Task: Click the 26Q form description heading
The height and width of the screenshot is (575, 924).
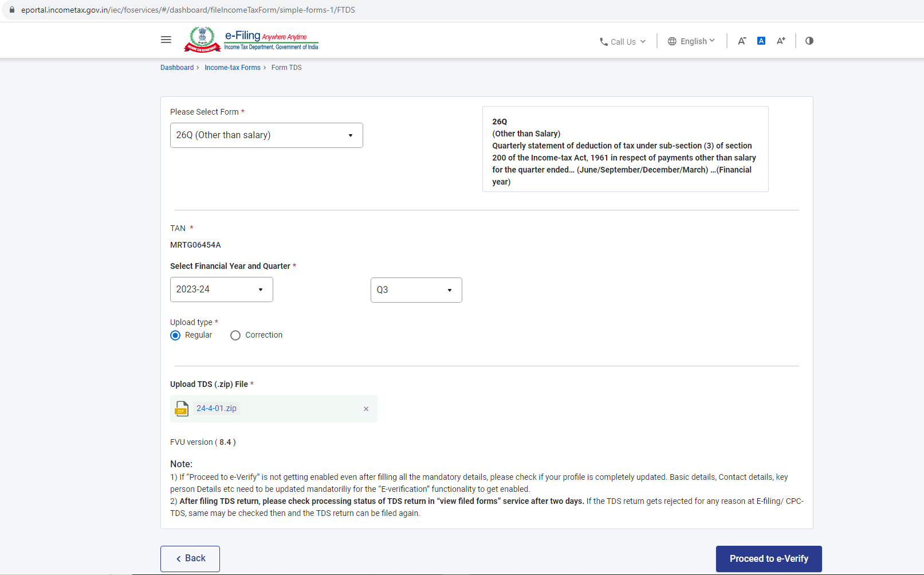Action: [x=500, y=122]
